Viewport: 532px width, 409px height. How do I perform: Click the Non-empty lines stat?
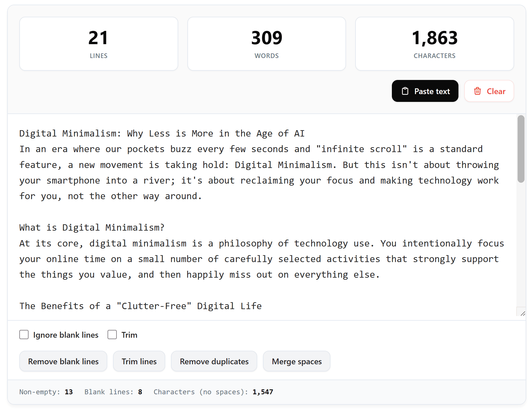coord(46,392)
